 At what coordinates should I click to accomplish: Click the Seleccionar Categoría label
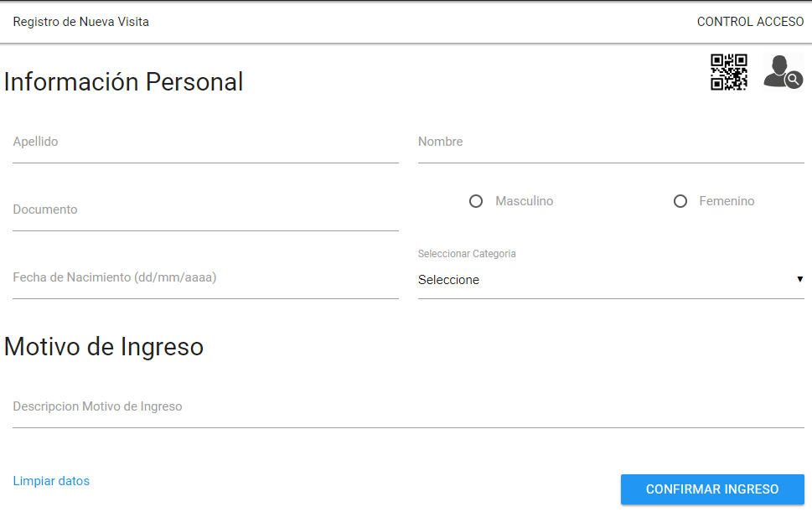(x=467, y=254)
